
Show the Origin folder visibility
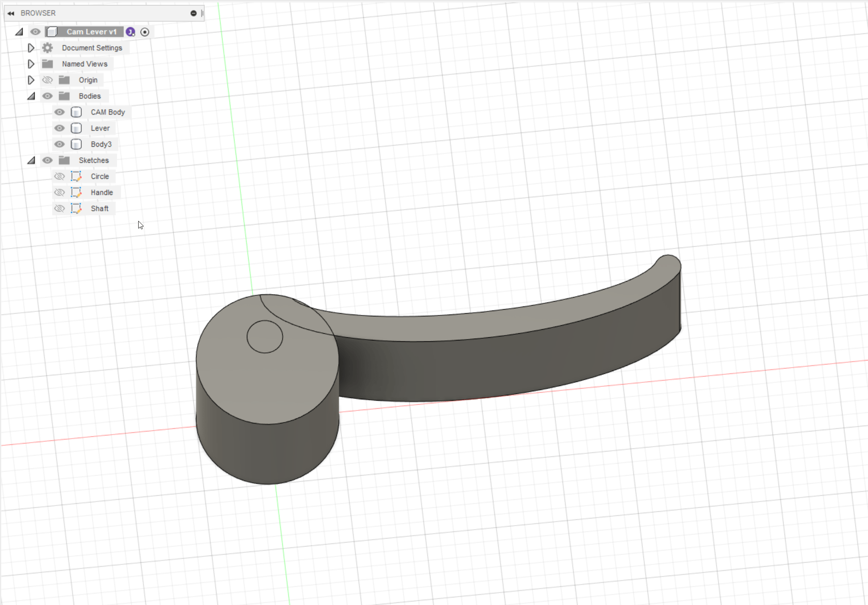47,80
